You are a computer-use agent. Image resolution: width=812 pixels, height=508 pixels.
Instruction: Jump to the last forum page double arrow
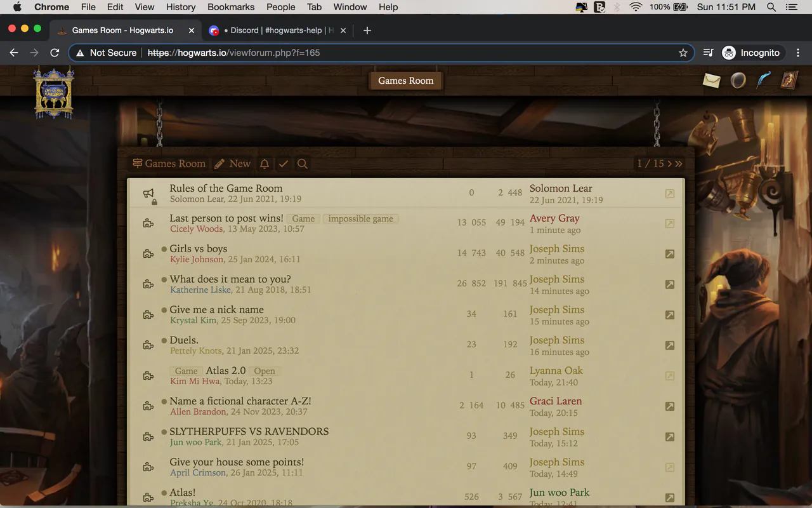[679, 164]
